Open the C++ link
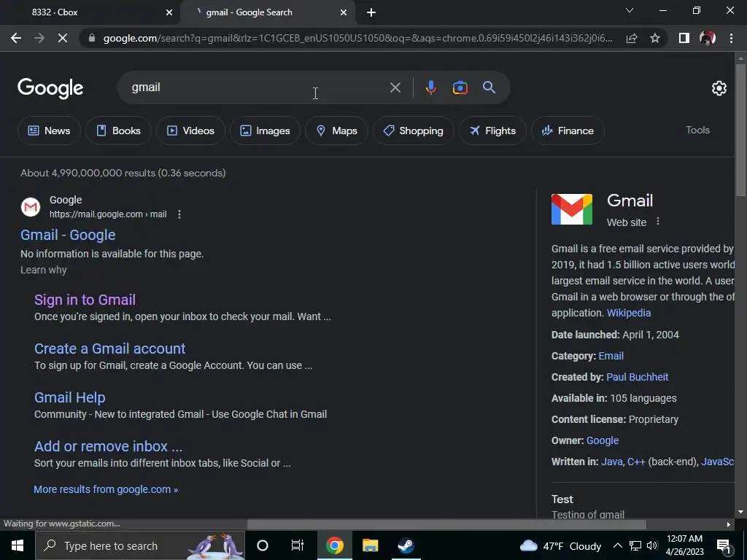Screen dimensions: 747x560 636,462
